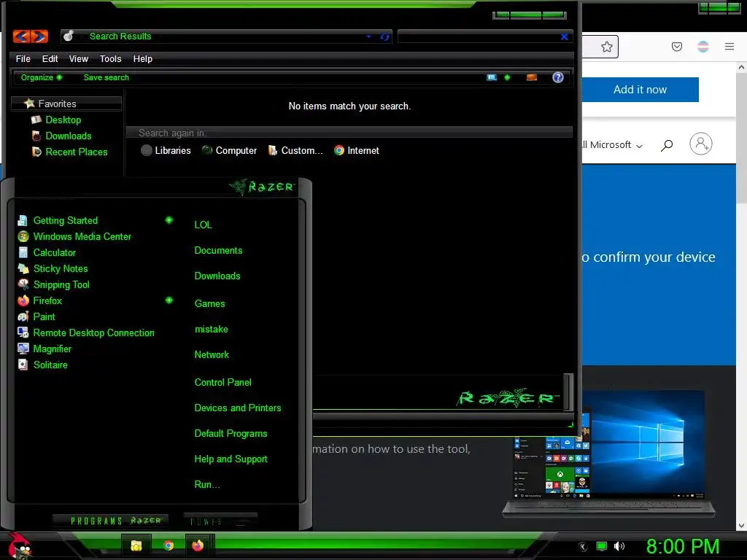Viewport: 747px width, 560px height.
Task: Open Default Programs
Action: click(231, 433)
